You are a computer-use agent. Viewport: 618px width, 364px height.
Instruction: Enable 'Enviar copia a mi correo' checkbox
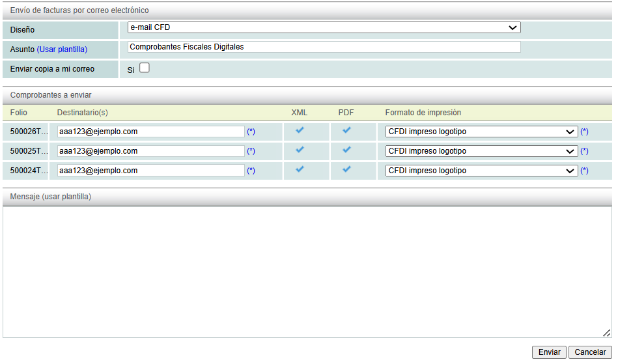tap(144, 68)
